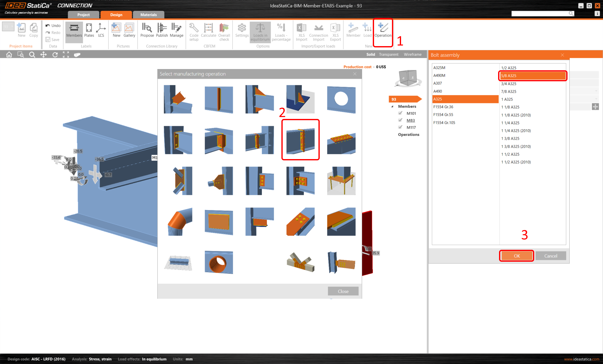This screenshot has width=603, height=364.
Task: Switch to the Materials tab
Action: coord(148,15)
